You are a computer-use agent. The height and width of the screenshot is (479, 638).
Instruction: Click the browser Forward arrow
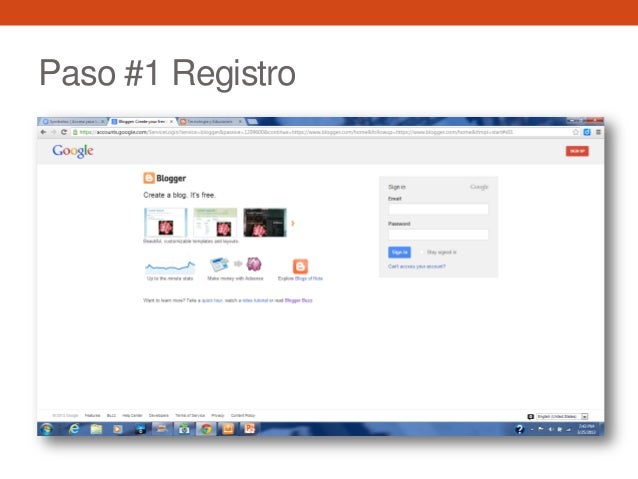53,132
